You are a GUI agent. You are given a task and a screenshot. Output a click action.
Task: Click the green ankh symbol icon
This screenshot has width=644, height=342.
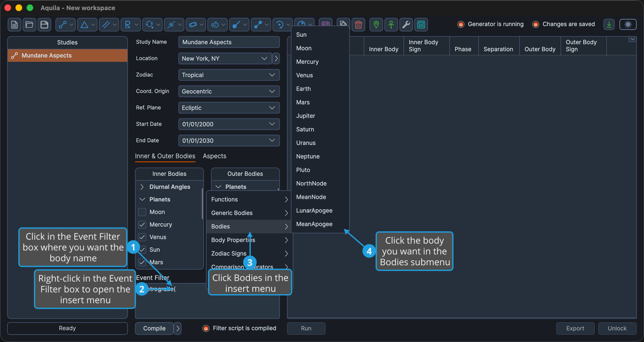[391, 25]
